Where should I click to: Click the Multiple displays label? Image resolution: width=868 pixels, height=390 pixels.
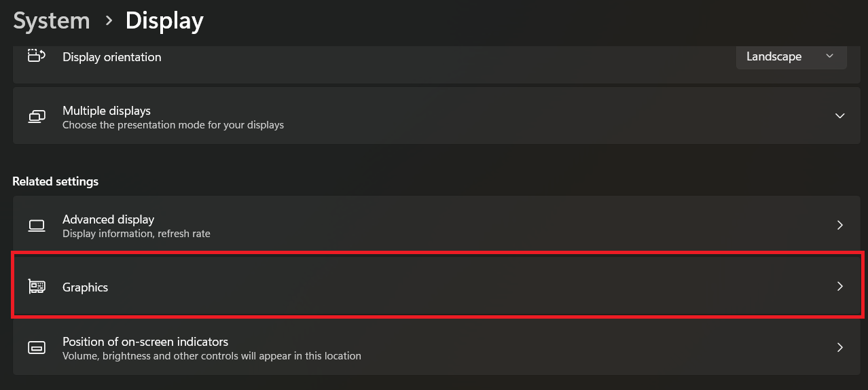(x=106, y=111)
